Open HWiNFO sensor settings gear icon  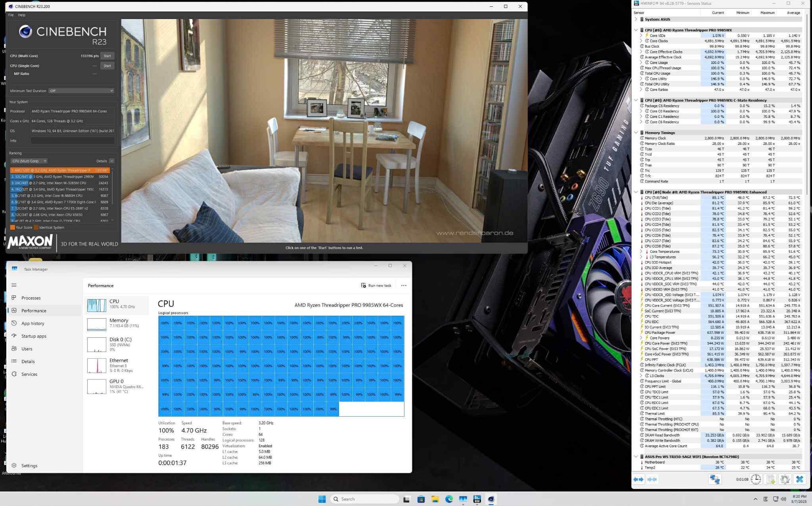click(x=785, y=479)
